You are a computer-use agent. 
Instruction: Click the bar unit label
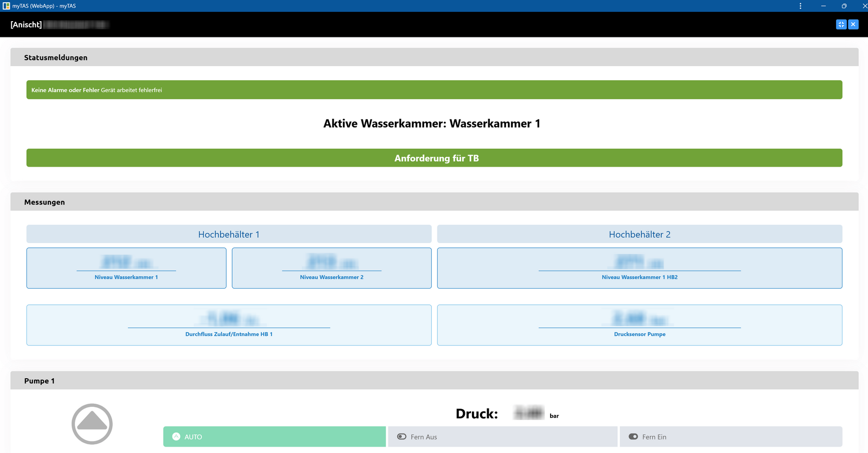554,416
